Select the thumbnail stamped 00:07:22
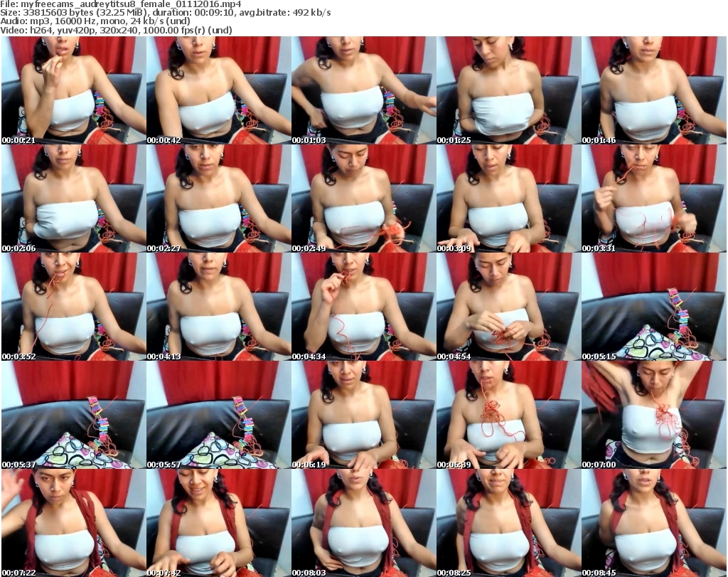728x577 pixels. click(x=73, y=523)
